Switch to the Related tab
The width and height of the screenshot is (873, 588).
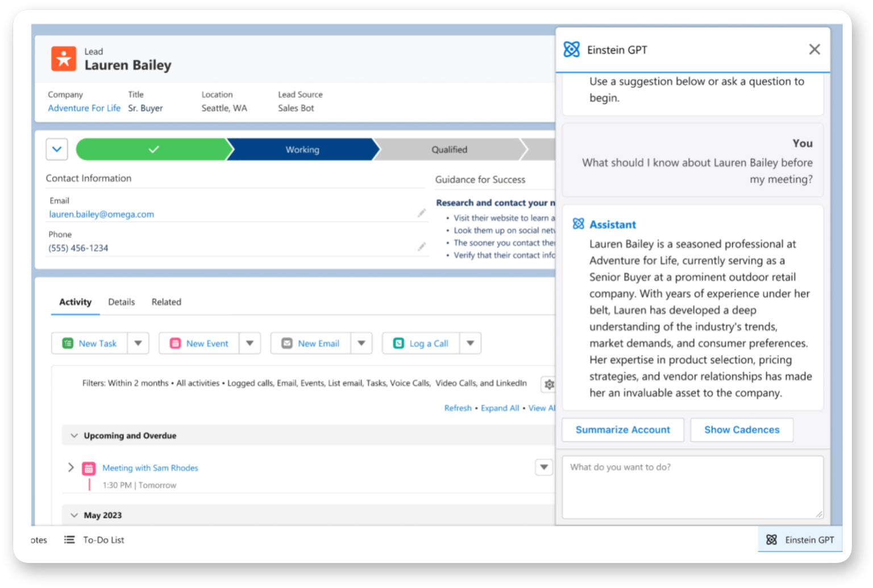[167, 302]
